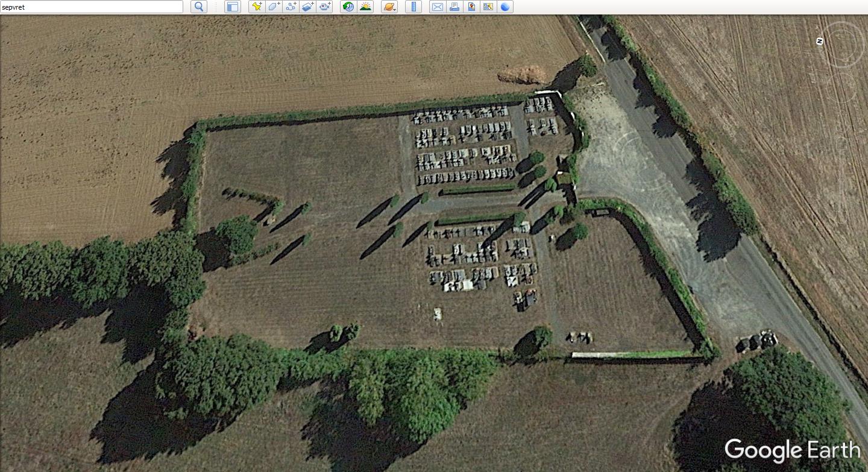Select the Add Polygon tool

(274, 7)
